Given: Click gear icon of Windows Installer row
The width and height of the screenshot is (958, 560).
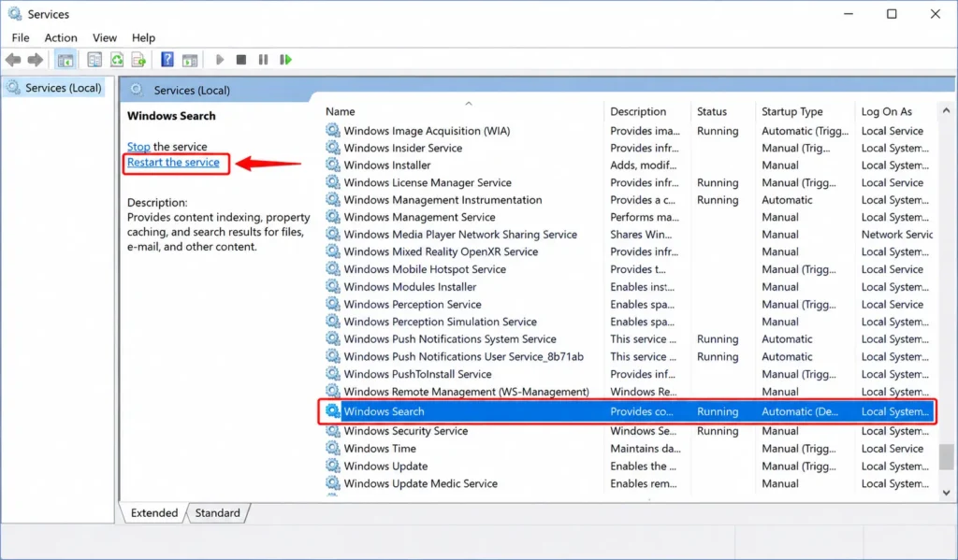Looking at the screenshot, I should (332, 165).
